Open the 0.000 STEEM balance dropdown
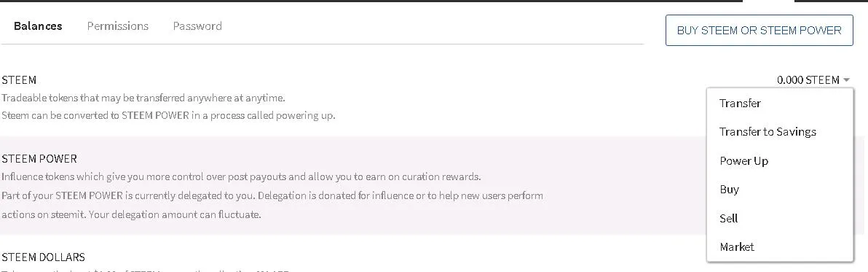This screenshot has width=868, height=272. click(813, 80)
